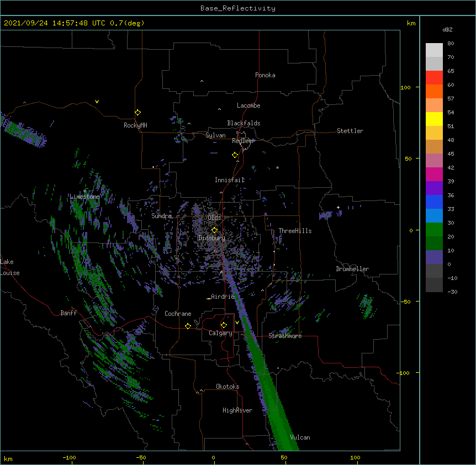Click the Calgary city label
Screen dimensions: 476x465
pyautogui.click(x=220, y=333)
